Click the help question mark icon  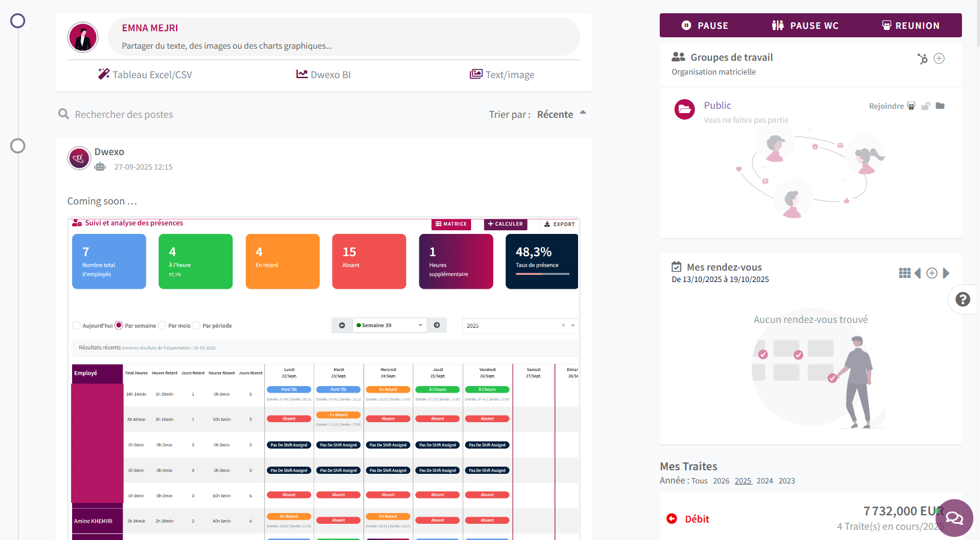coord(963,299)
